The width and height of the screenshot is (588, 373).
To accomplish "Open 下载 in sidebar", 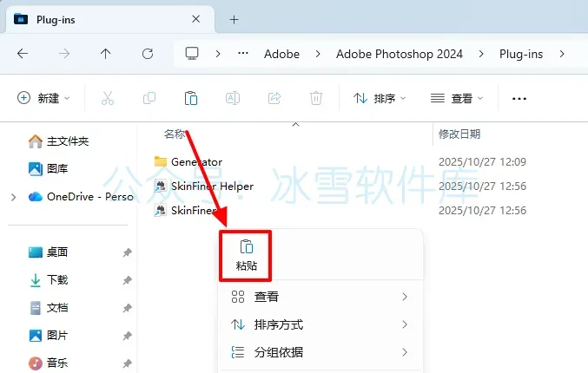I will click(x=48, y=279).
